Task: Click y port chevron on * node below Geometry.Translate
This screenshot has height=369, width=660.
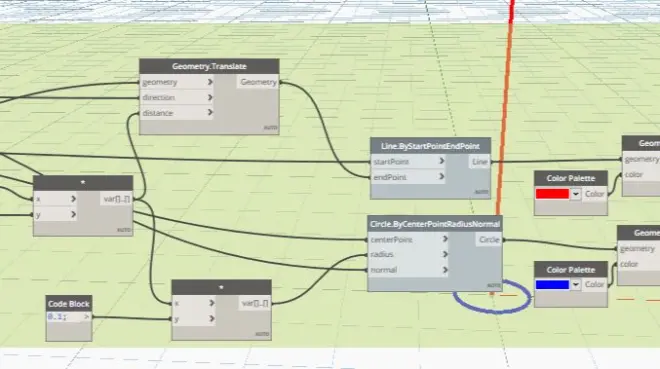Action: coord(73,215)
